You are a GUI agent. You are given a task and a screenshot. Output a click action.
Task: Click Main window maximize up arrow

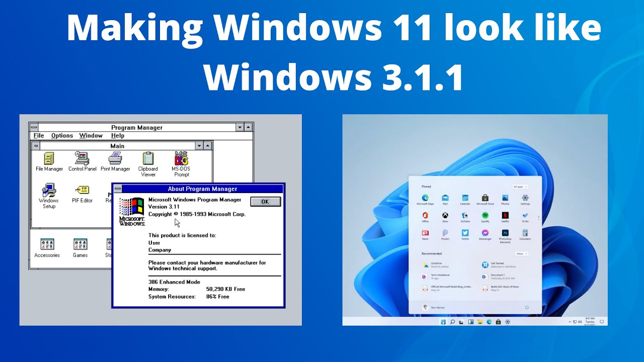208,146
